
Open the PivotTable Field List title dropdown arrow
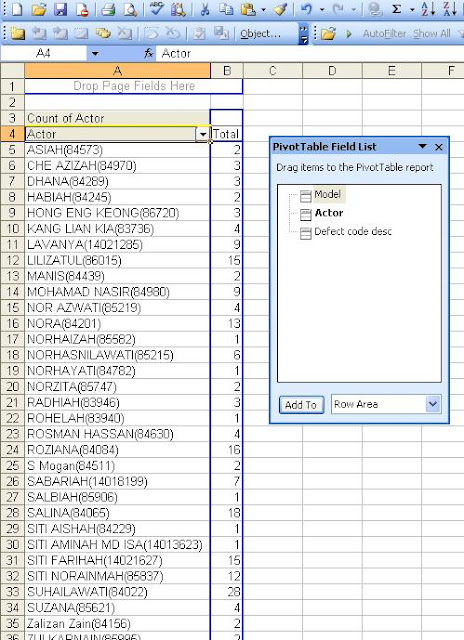click(x=422, y=146)
